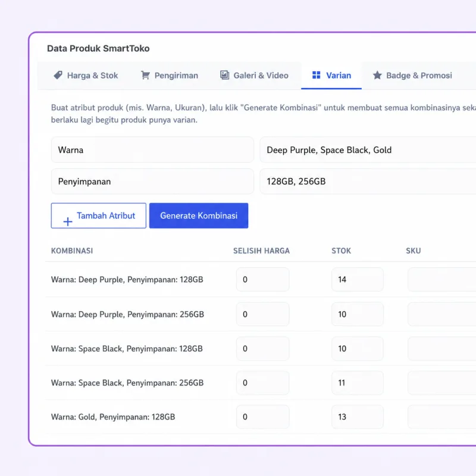Open the Harga & Stok tab
This screenshot has width=476, height=476.
coord(86,76)
